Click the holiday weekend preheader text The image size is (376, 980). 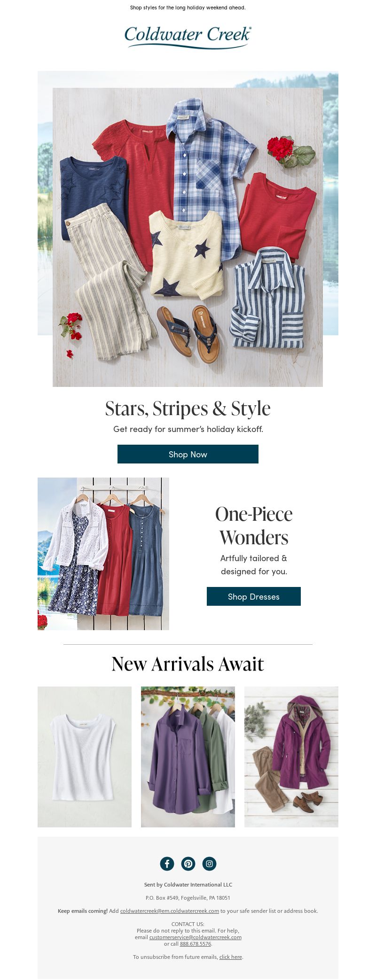click(188, 8)
